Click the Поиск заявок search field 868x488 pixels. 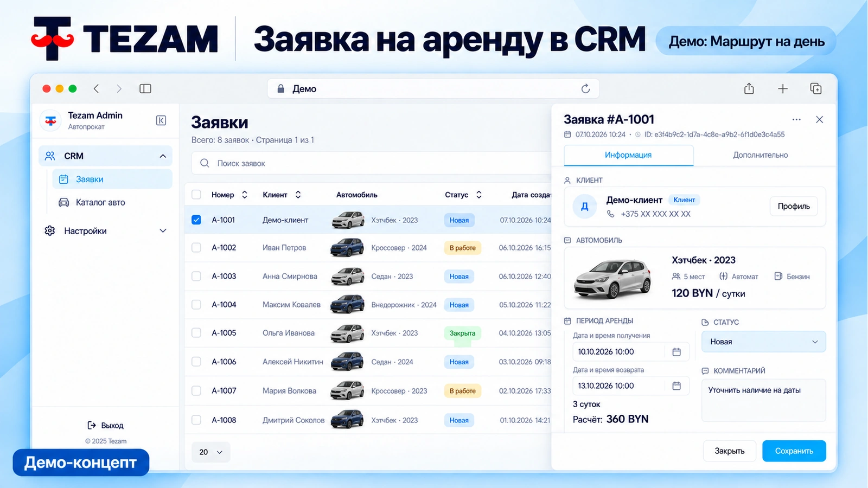click(x=372, y=163)
